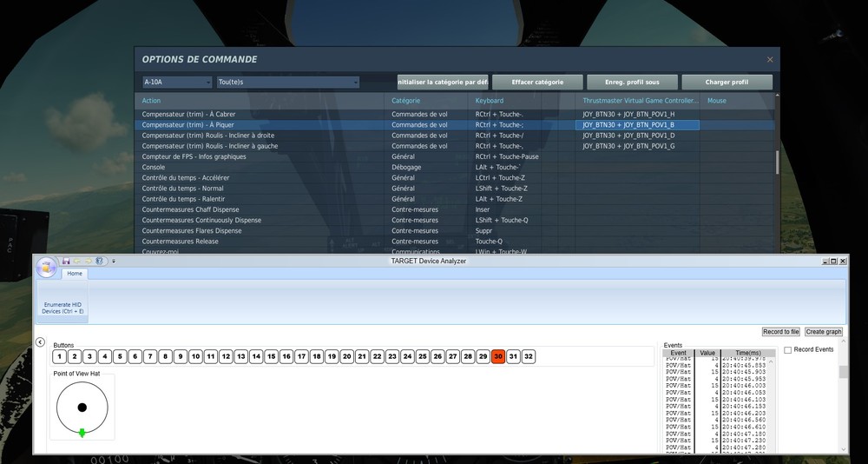This screenshot has width=868, height=464.
Task: Click button indicator 32
Action: coord(529,356)
